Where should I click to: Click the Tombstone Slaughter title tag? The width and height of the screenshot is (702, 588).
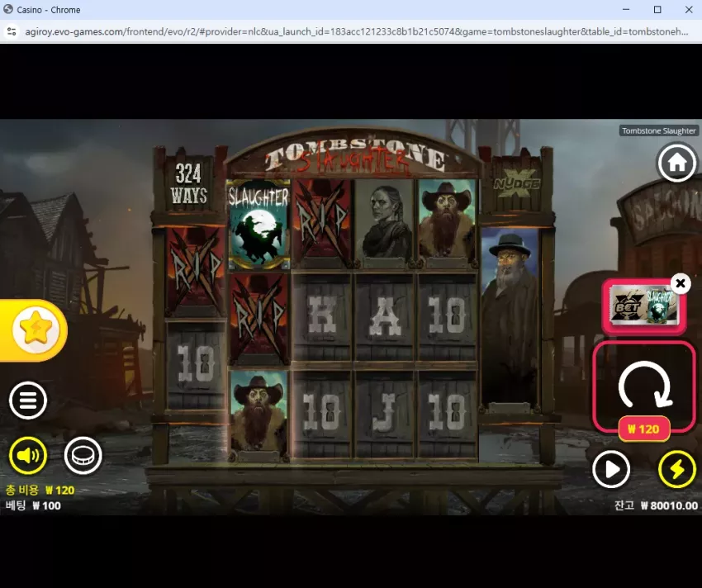click(x=659, y=130)
